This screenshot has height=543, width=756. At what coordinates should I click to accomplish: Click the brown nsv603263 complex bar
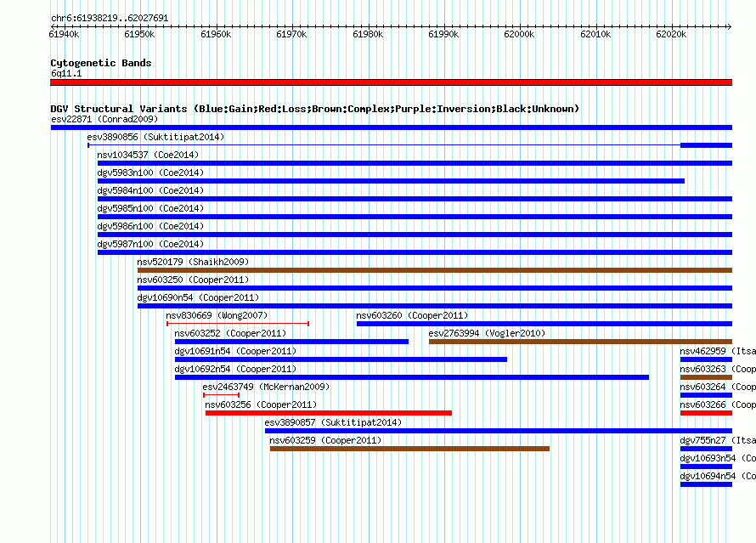pyautogui.click(x=707, y=377)
